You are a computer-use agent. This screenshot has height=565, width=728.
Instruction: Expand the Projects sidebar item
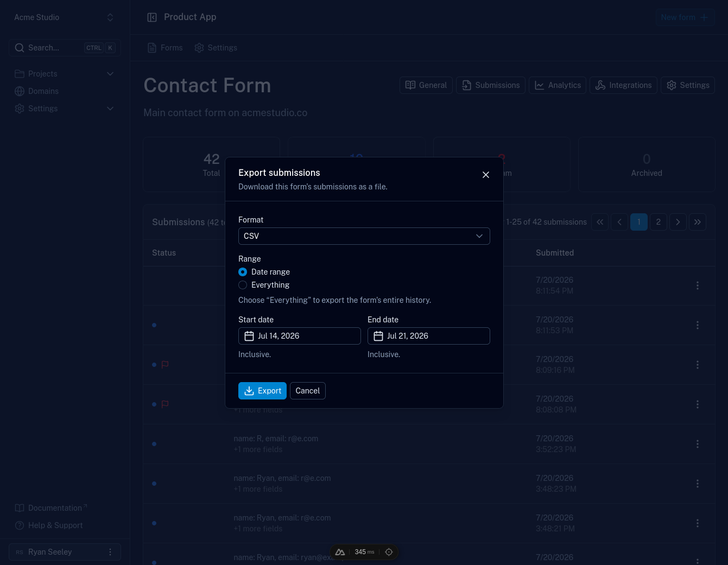point(65,74)
